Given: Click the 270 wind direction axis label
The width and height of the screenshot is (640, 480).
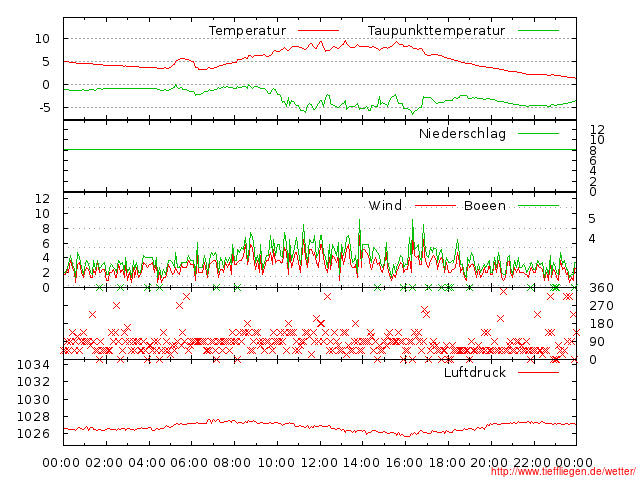Looking at the screenshot, I should (601, 306).
